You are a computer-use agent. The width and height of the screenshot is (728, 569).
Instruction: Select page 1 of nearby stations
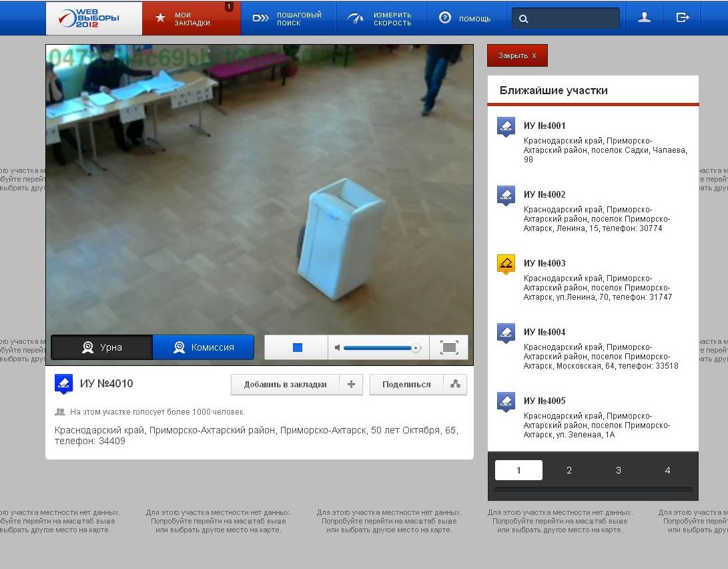(518, 470)
